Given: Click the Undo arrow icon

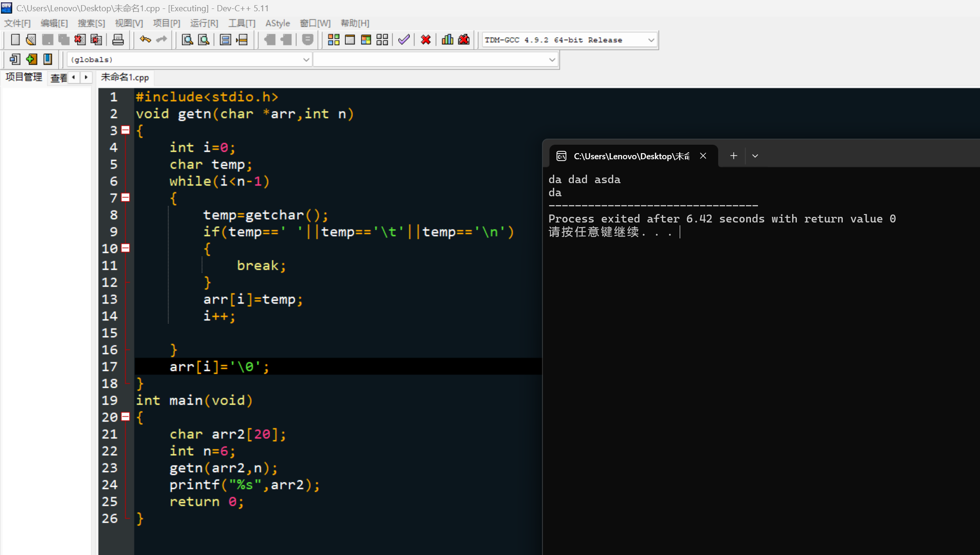Looking at the screenshot, I should 145,40.
